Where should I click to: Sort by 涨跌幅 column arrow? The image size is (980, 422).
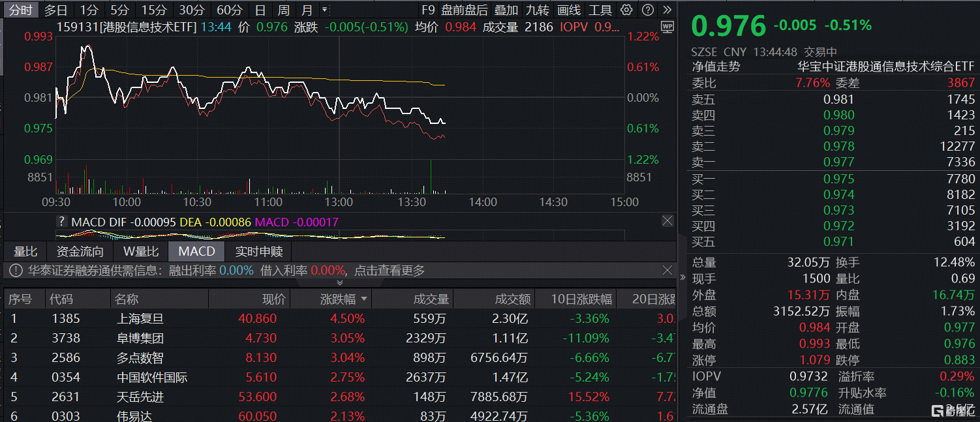364,299
